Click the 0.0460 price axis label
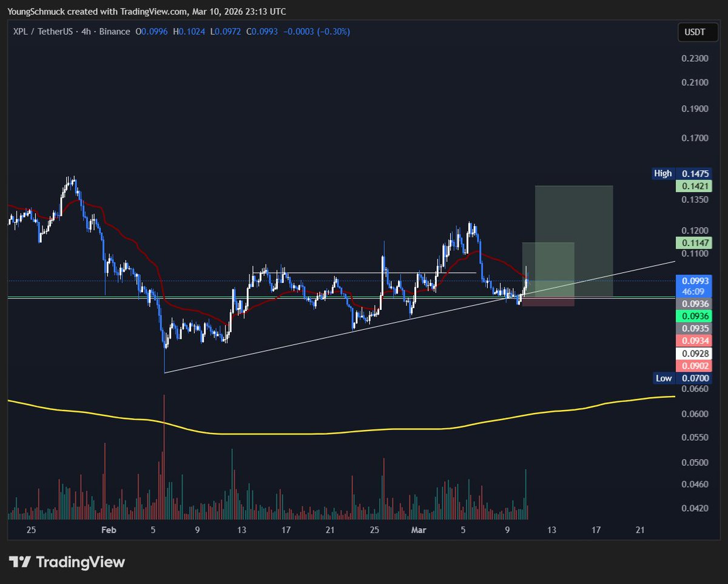The height and width of the screenshot is (584, 728). pos(694,485)
